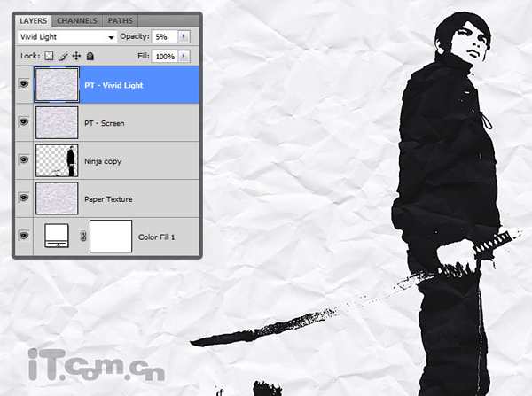Click the Color Fill 1 link chain icon
Viewport: 532px width, 396px height.
pos(83,237)
